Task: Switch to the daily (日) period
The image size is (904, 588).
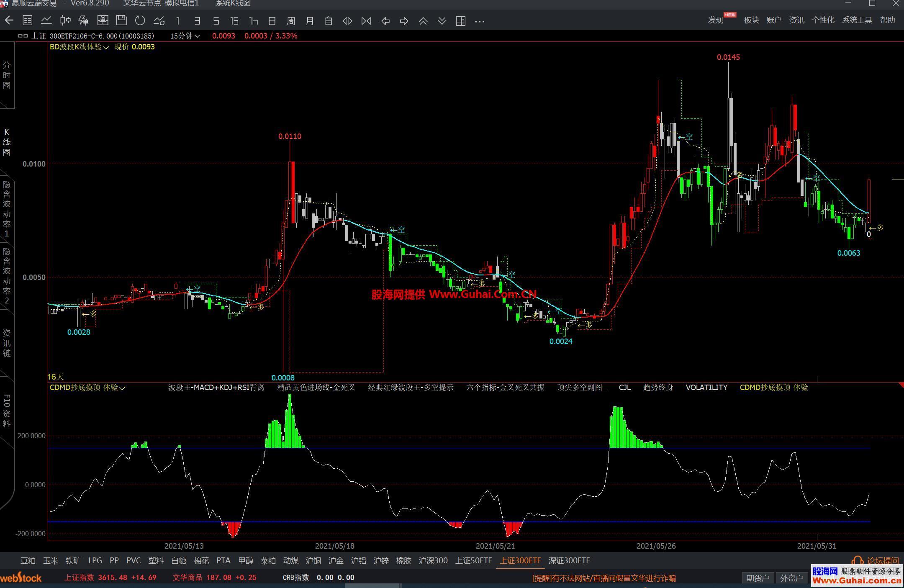Action: [x=272, y=21]
